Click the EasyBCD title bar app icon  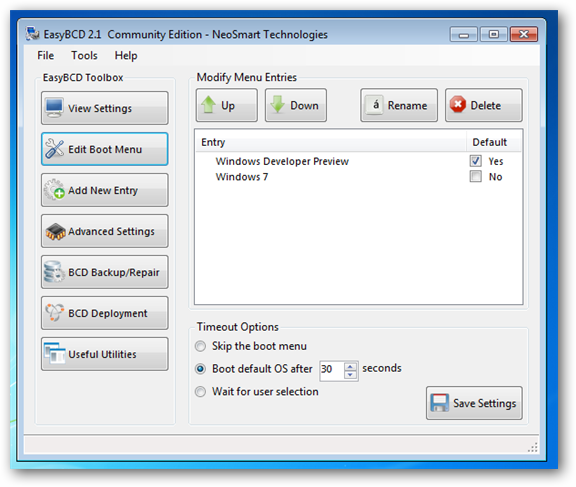32,33
